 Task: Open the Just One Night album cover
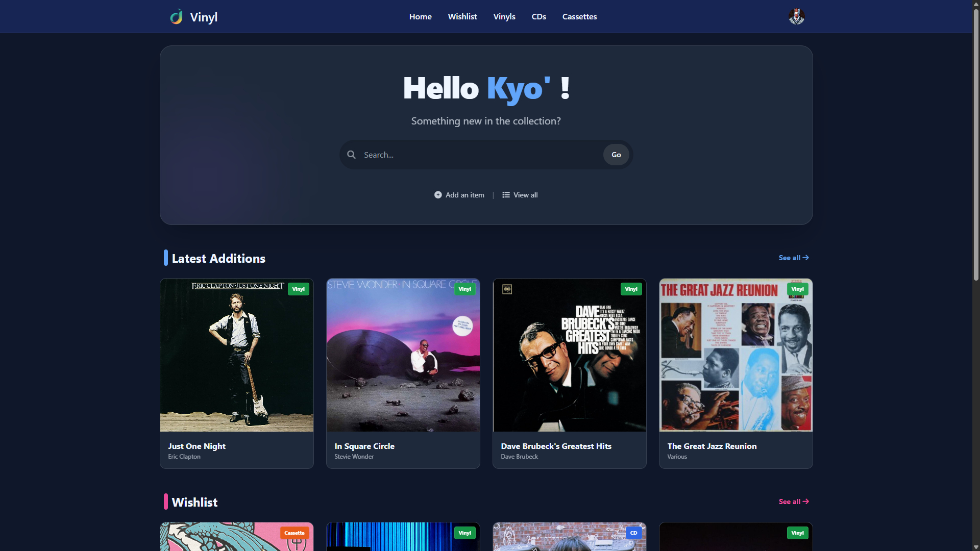(237, 355)
